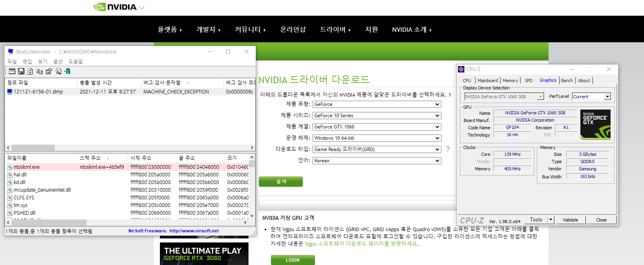644x265 pixels.
Task: Select the ntoskrnl.exe+4b5ef9 stack address cell
Action: (102, 167)
